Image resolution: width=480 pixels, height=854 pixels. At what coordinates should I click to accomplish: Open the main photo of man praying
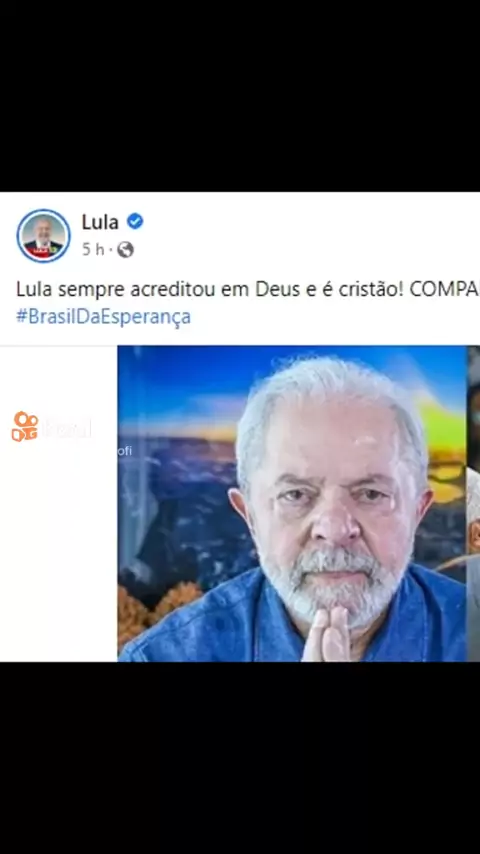(x=292, y=504)
